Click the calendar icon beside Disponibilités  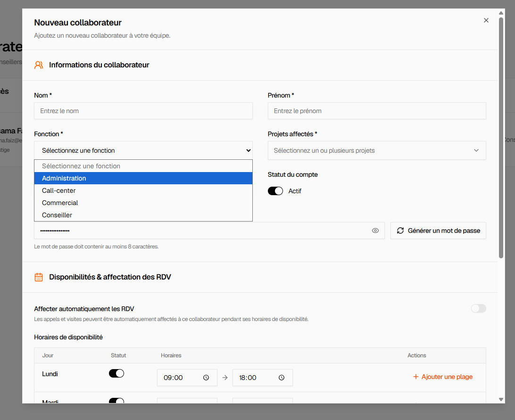(39, 277)
